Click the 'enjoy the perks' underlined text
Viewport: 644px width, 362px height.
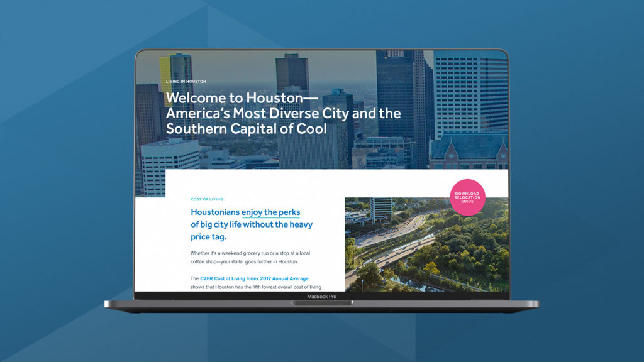tap(270, 212)
